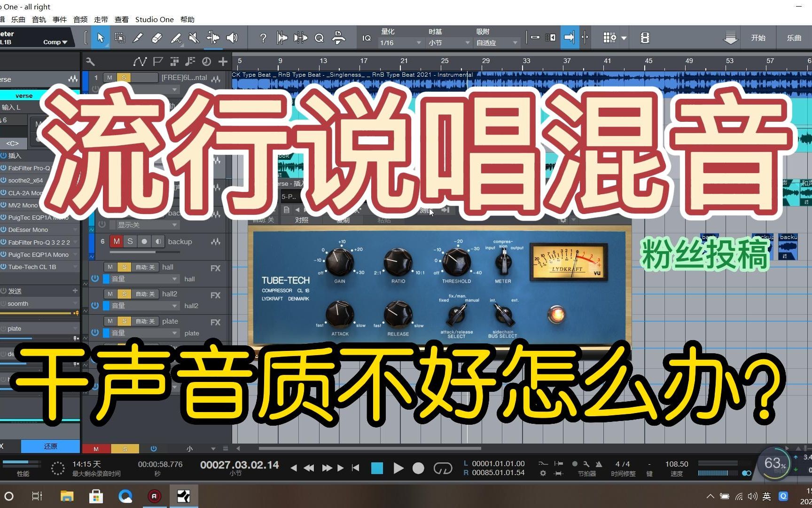Open the marker track flag icon

click(158, 61)
